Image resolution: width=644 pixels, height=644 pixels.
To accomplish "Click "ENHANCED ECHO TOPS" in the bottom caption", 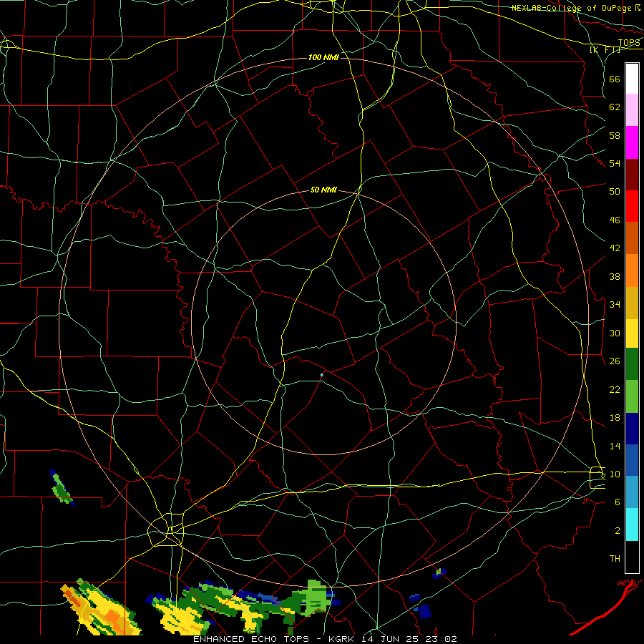I will tap(251, 639).
